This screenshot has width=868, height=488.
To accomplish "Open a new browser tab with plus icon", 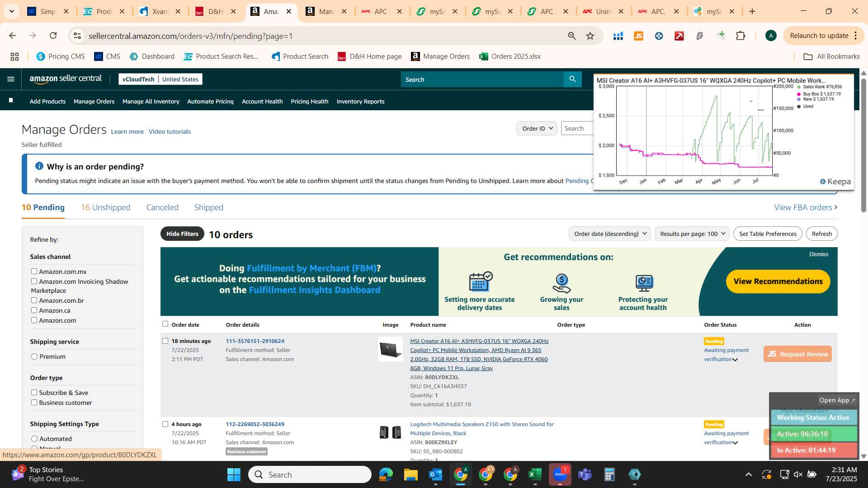I will pyautogui.click(x=752, y=11).
